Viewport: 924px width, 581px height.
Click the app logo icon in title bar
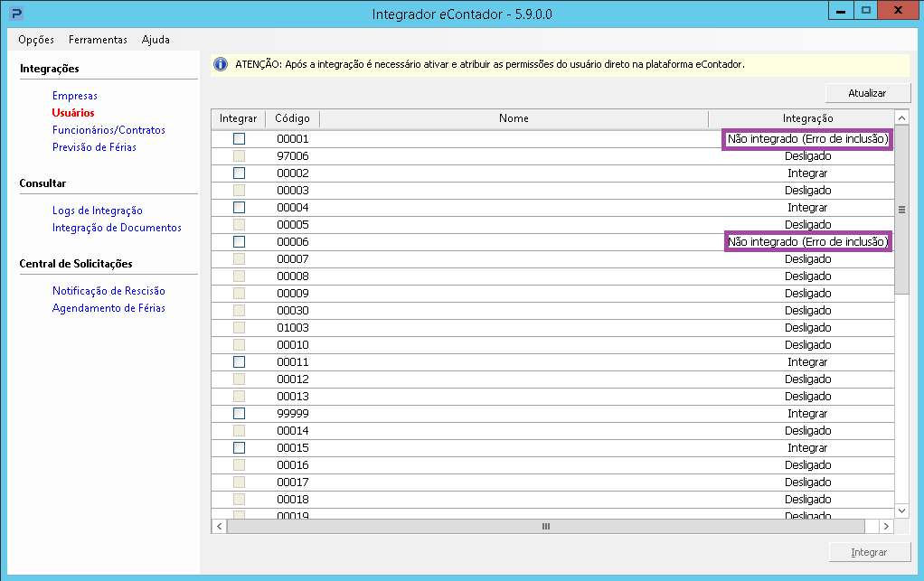click(16, 13)
